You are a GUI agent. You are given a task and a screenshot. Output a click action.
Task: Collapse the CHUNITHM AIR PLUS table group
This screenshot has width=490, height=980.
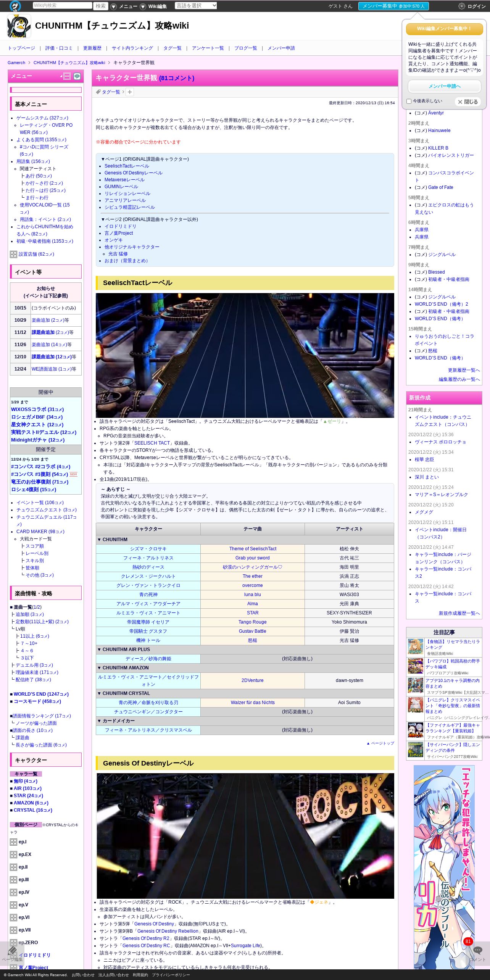pos(245,650)
